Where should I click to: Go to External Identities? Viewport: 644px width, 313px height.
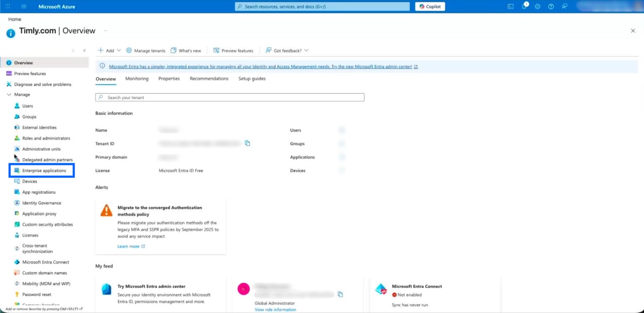(39, 128)
